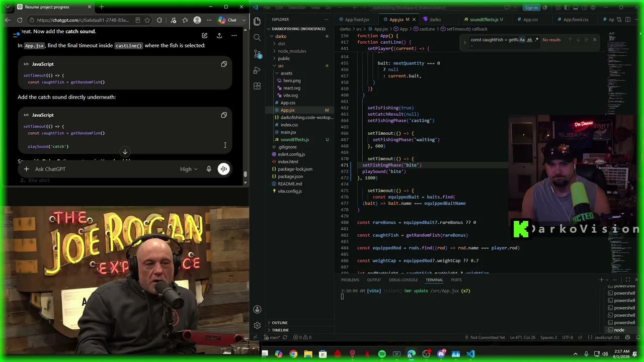Click the Sign In button in VS Code
The height and width of the screenshot is (362, 644).
(x=531, y=8)
